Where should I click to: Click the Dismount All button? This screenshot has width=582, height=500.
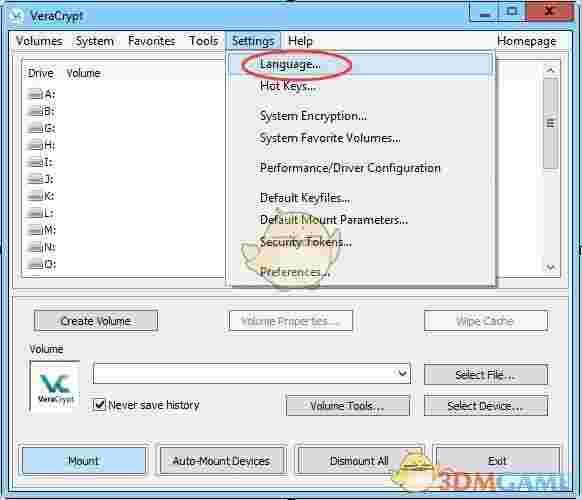[359, 461]
